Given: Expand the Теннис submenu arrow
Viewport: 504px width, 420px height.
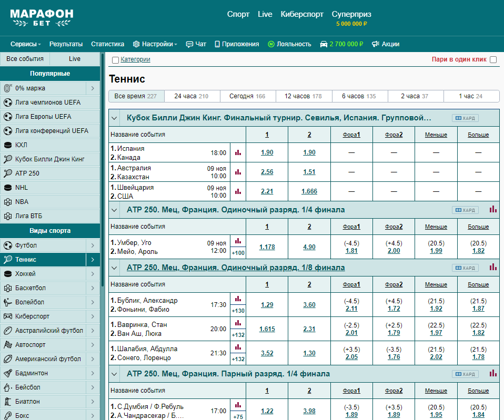Looking at the screenshot, I should click(x=93, y=260).
